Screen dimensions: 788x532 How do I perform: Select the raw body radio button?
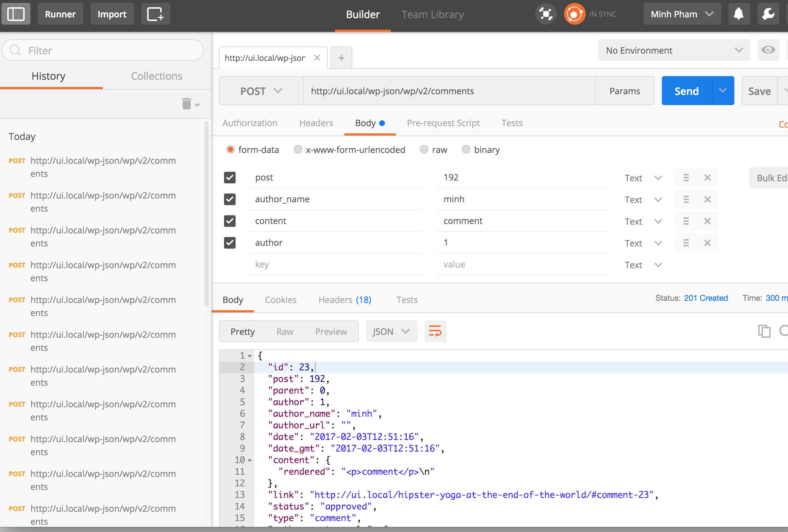(x=424, y=150)
